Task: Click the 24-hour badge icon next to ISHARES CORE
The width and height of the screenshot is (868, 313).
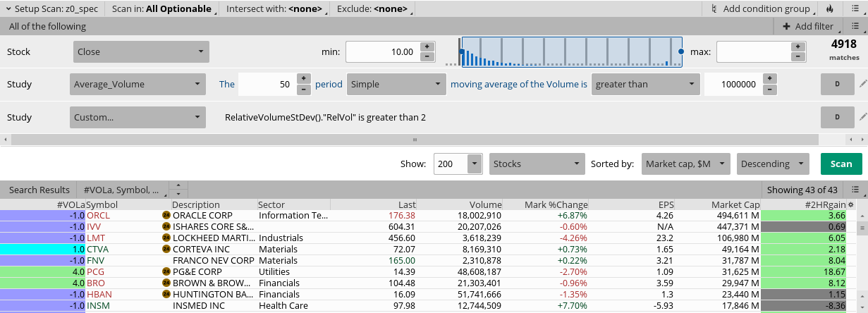Action: click(x=166, y=226)
